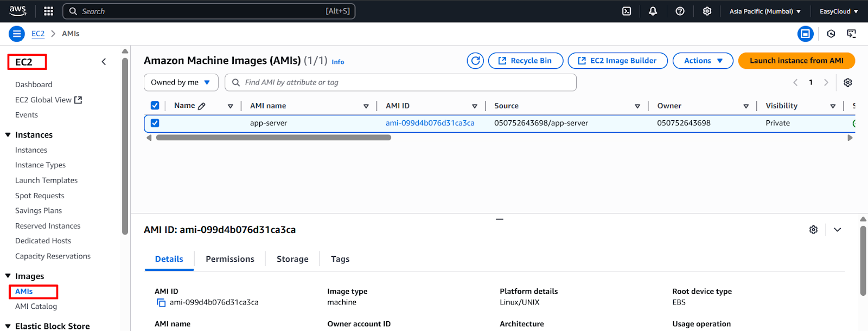The image size is (868, 331).
Task: Open table preferences gear icon
Action: pyautogui.click(x=848, y=82)
